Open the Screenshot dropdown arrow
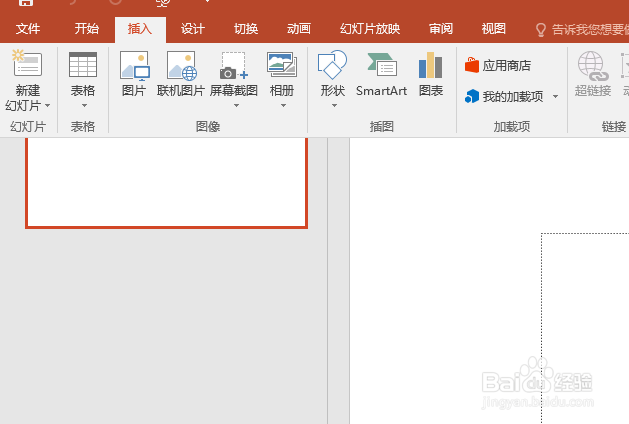629x424 pixels. coord(236,105)
